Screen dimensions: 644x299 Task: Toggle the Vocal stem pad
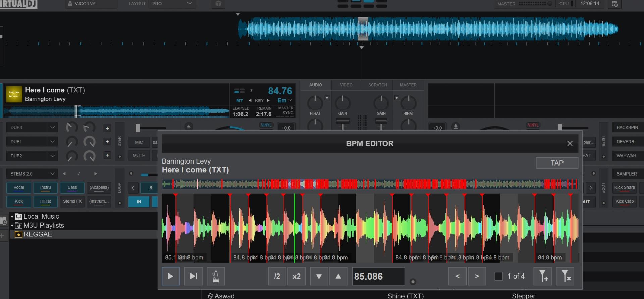click(x=19, y=188)
